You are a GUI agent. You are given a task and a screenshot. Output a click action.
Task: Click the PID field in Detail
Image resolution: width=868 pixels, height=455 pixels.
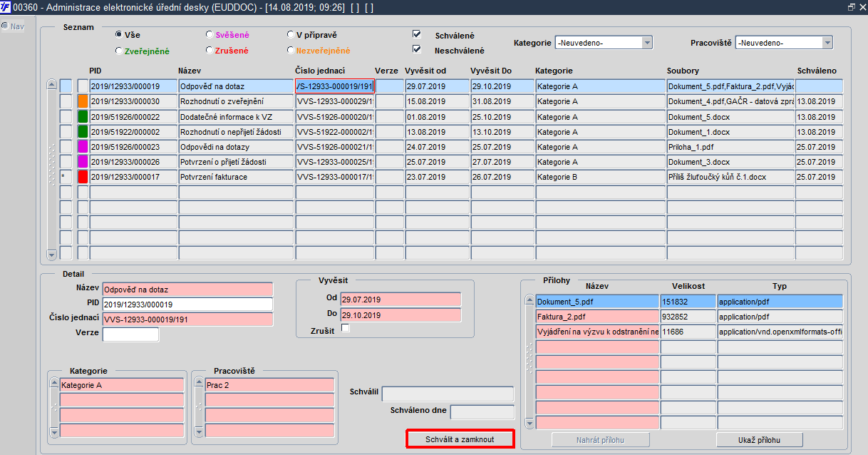coord(187,305)
